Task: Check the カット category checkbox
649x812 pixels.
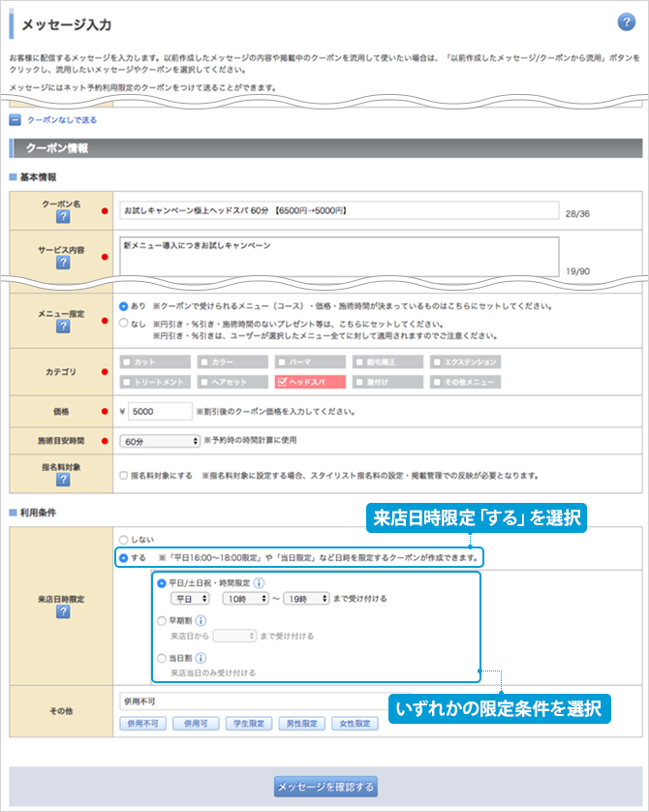Action: (126, 361)
